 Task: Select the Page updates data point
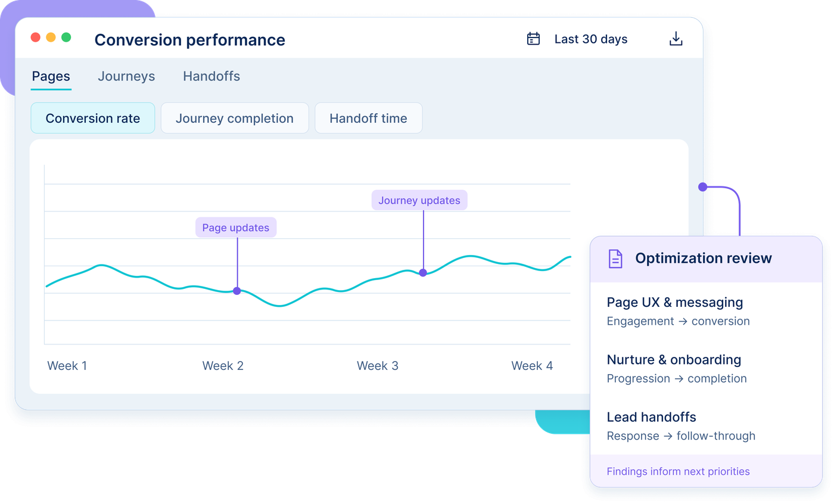point(237,291)
